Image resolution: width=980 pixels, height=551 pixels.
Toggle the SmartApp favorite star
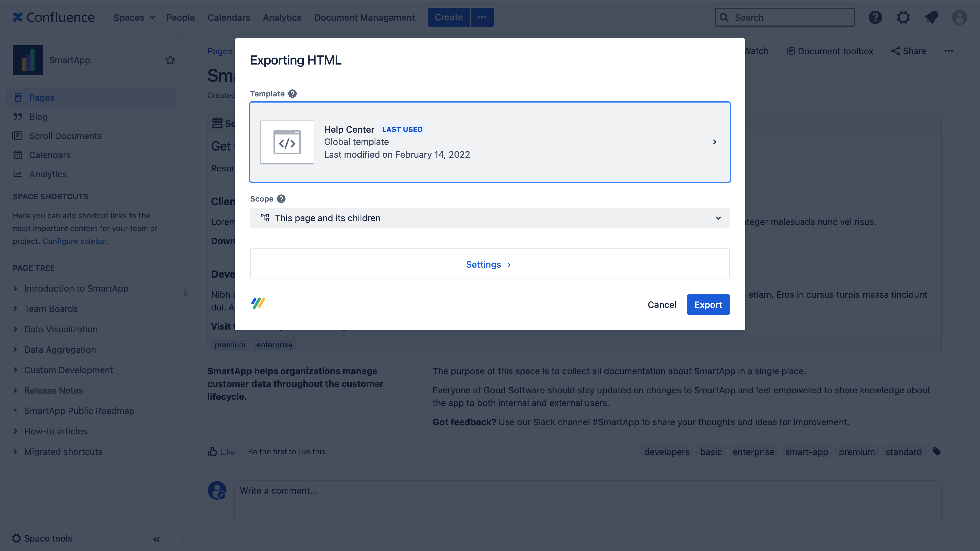[170, 60]
